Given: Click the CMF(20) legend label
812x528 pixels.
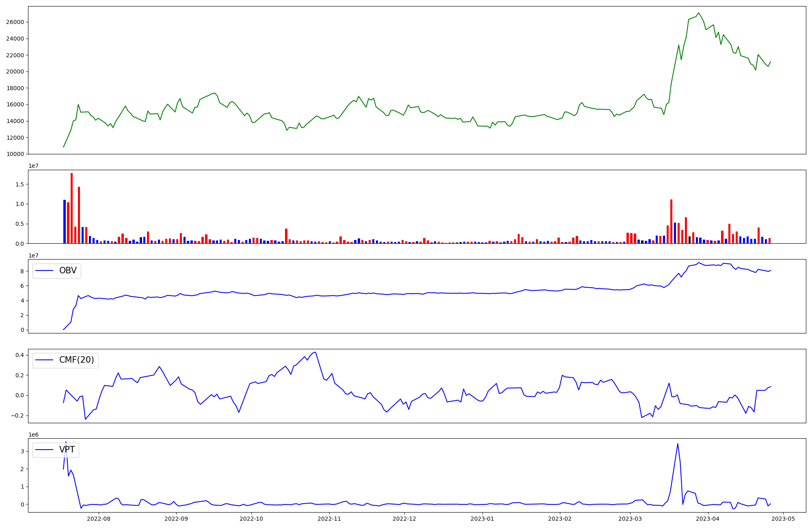Looking at the screenshot, I should pyautogui.click(x=76, y=360).
